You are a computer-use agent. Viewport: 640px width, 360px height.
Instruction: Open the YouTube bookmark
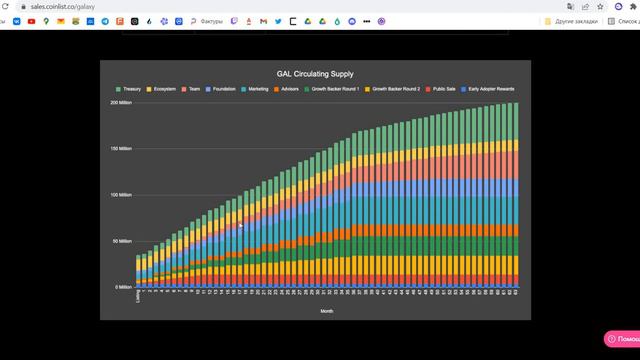coord(31,21)
